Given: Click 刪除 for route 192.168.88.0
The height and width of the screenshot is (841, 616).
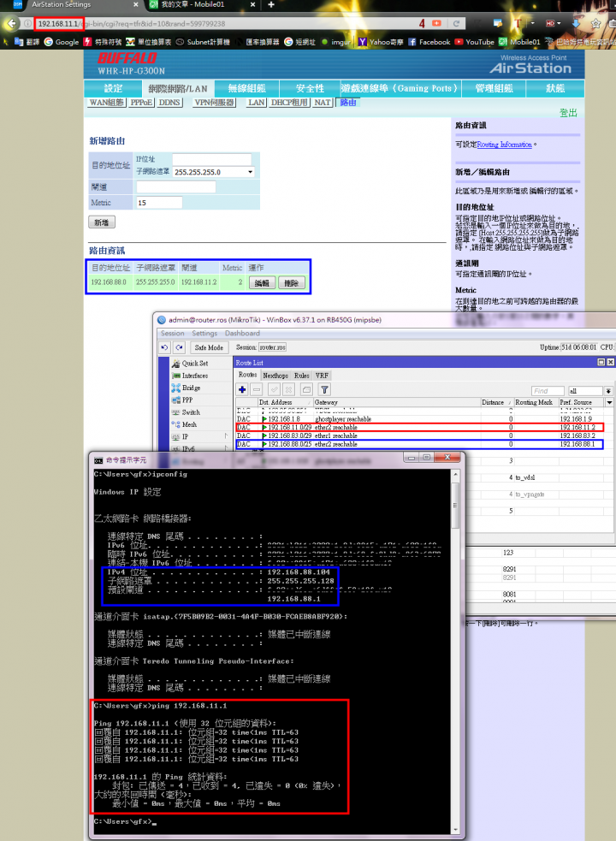Looking at the screenshot, I should (x=292, y=282).
